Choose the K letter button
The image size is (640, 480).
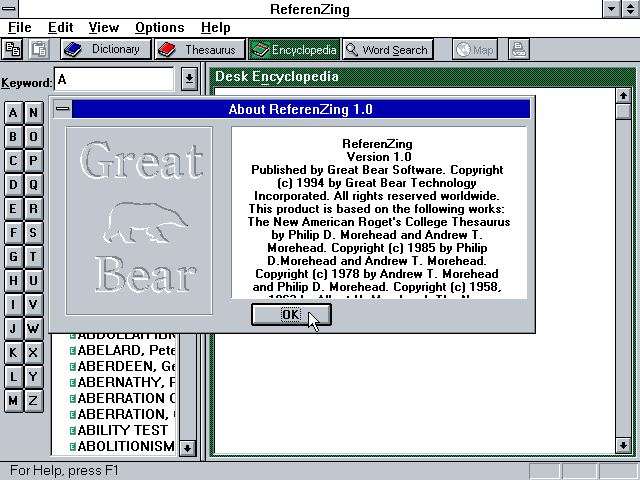[13, 353]
